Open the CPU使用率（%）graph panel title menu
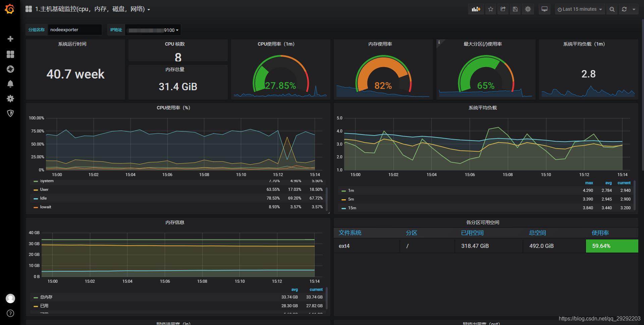The height and width of the screenshot is (325, 644). coord(173,108)
